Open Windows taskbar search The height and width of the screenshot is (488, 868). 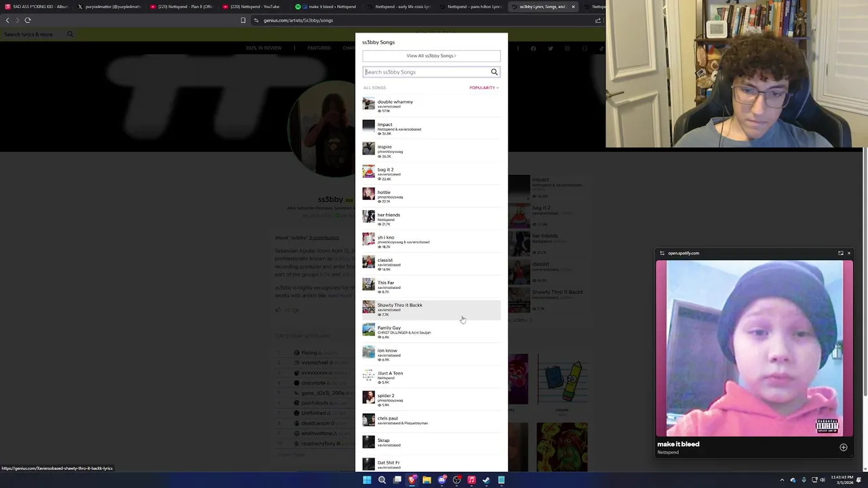click(382, 480)
